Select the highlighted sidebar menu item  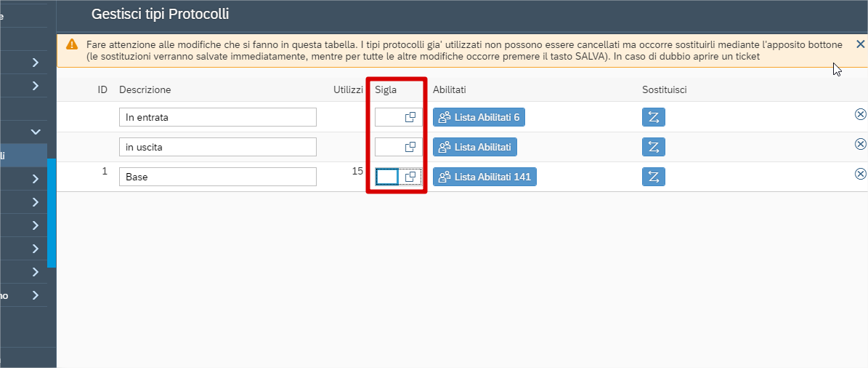click(x=23, y=156)
